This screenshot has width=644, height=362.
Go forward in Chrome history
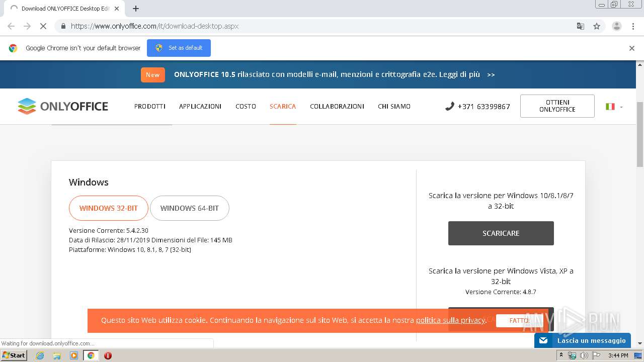click(27, 26)
